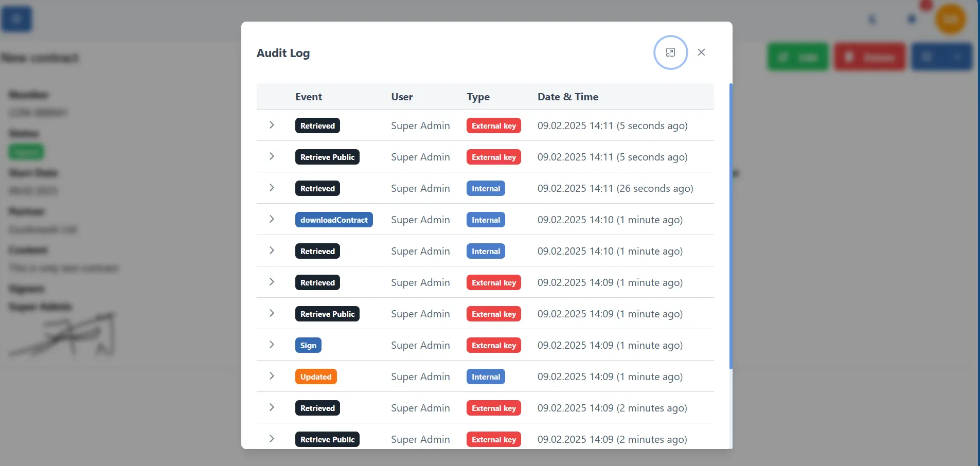The image size is (980, 466).
Task: Click the Retrieve Public event badge
Action: pos(327,157)
